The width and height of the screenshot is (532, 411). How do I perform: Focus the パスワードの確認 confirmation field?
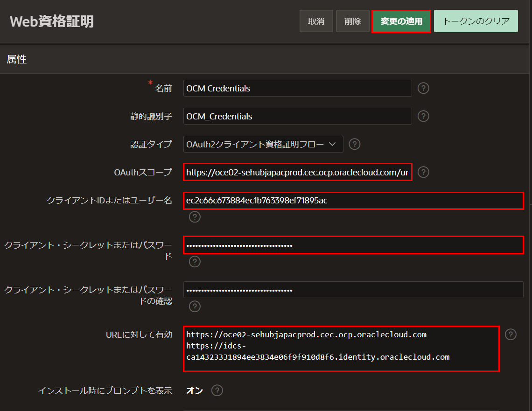click(353, 290)
